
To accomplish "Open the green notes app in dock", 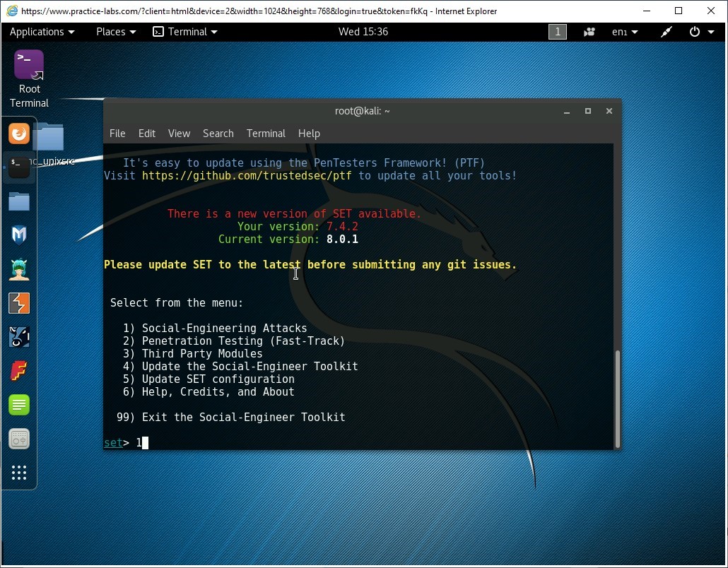I will (x=19, y=405).
